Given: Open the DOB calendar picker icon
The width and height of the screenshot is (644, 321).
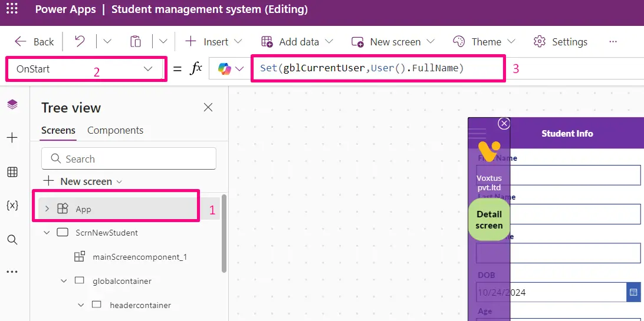Looking at the screenshot, I should (x=633, y=292).
